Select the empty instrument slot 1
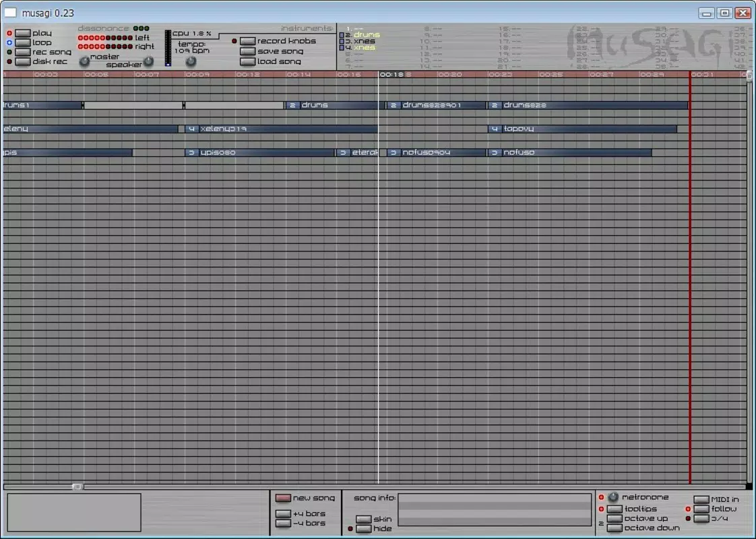The width and height of the screenshot is (756, 539). (x=355, y=29)
